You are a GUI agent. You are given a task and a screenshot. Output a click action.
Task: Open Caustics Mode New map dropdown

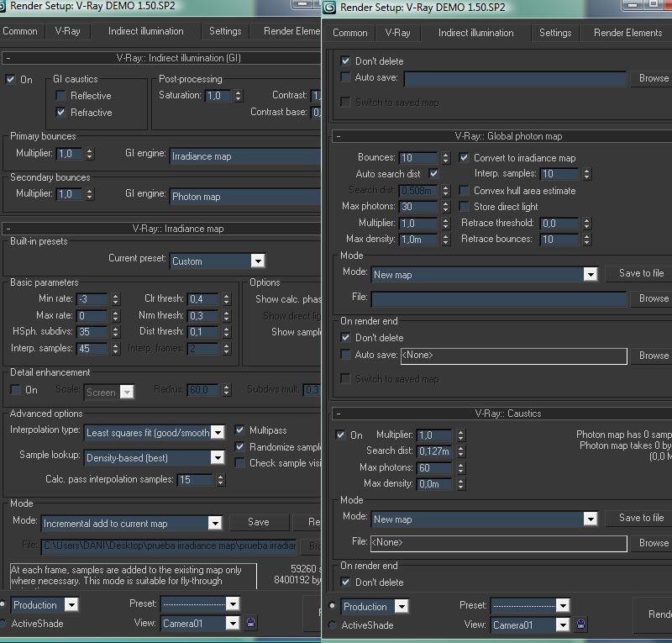[x=485, y=519]
